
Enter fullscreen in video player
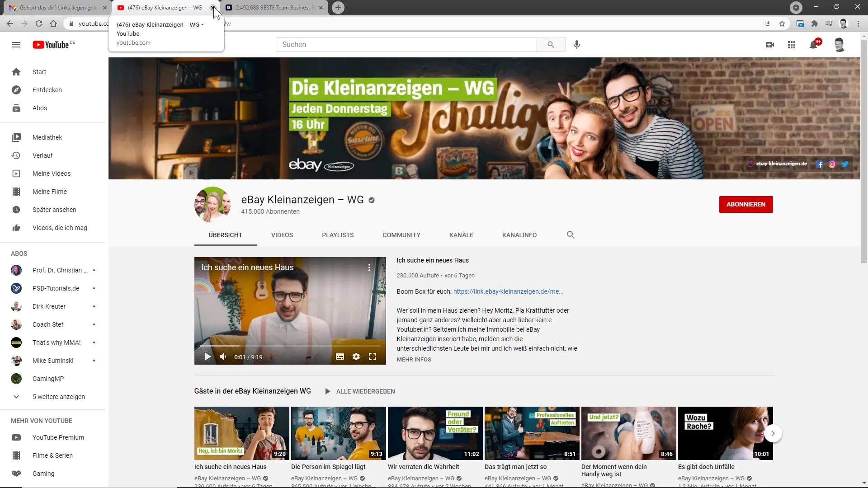coord(373,357)
